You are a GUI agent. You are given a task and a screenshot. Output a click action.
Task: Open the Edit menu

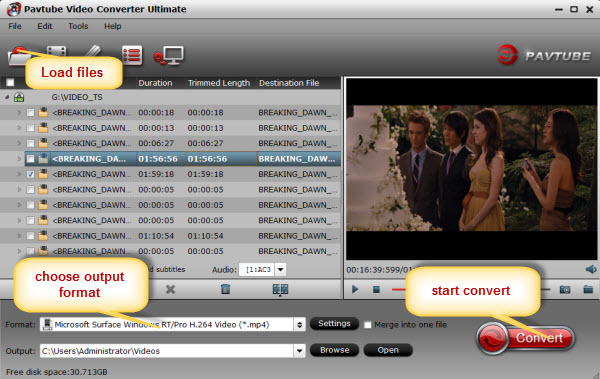pos(45,26)
